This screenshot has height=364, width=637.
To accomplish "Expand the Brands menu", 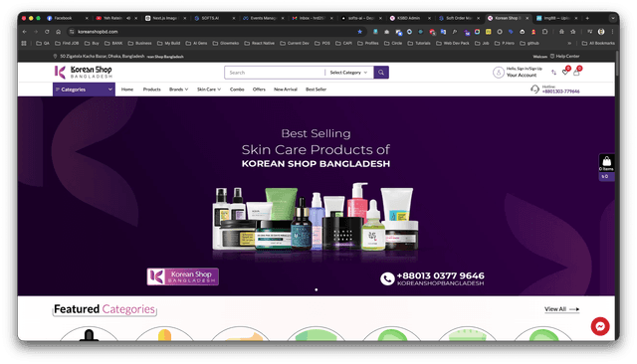I will (x=178, y=90).
